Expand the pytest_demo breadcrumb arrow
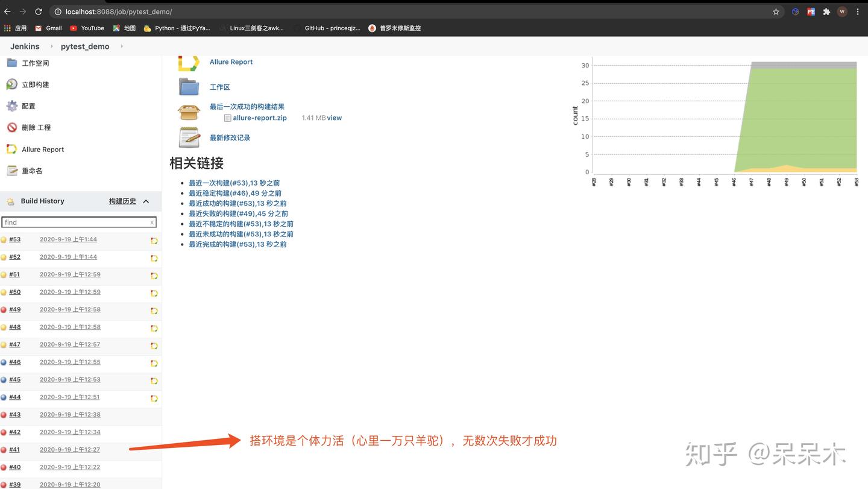 click(121, 46)
